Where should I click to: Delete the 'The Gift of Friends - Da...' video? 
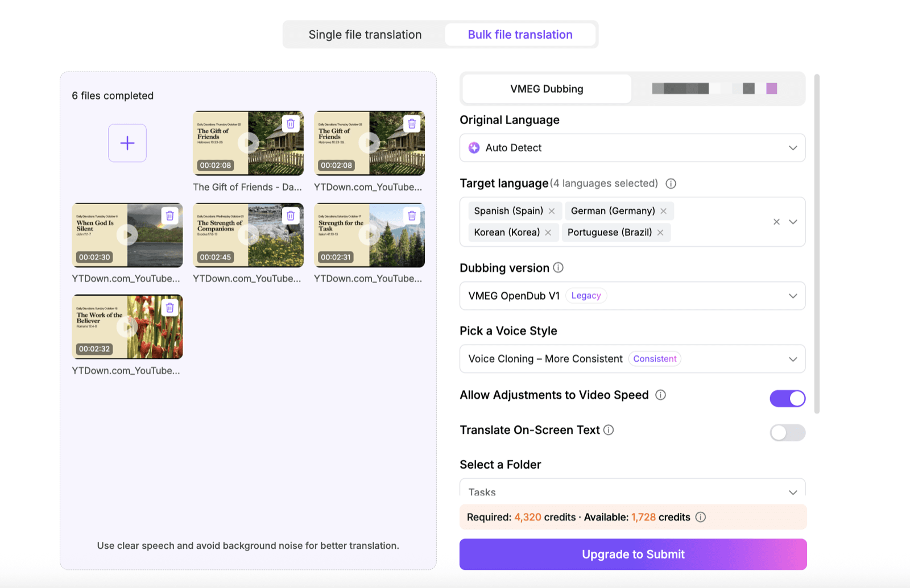click(291, 123)
